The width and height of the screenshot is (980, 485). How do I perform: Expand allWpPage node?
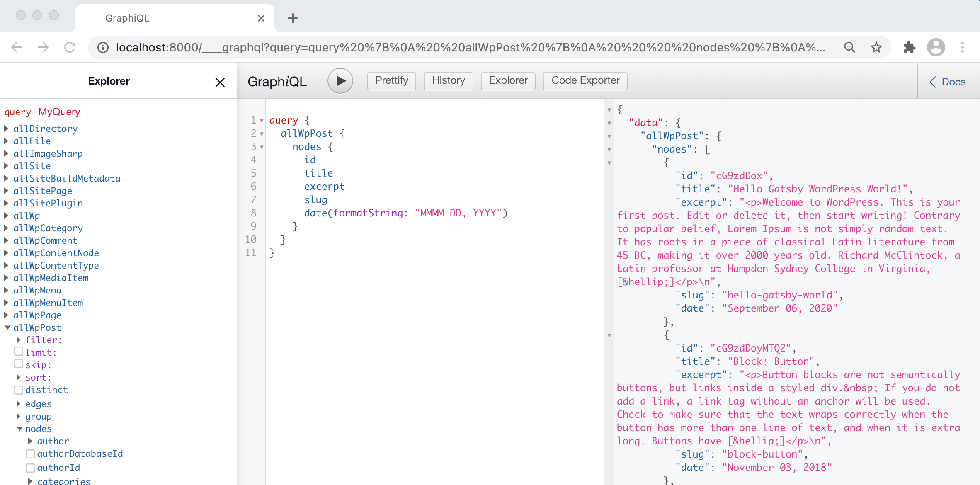7,315
